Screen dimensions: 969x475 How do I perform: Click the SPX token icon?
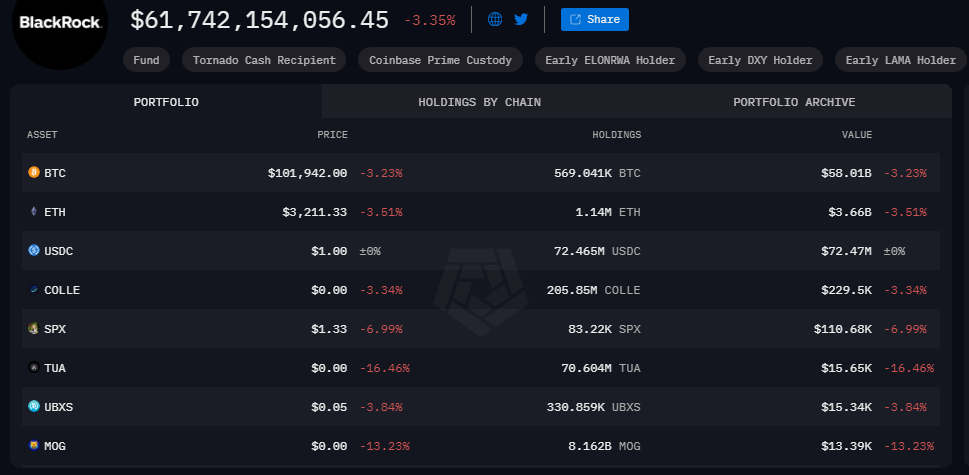[x=33, y=329]
